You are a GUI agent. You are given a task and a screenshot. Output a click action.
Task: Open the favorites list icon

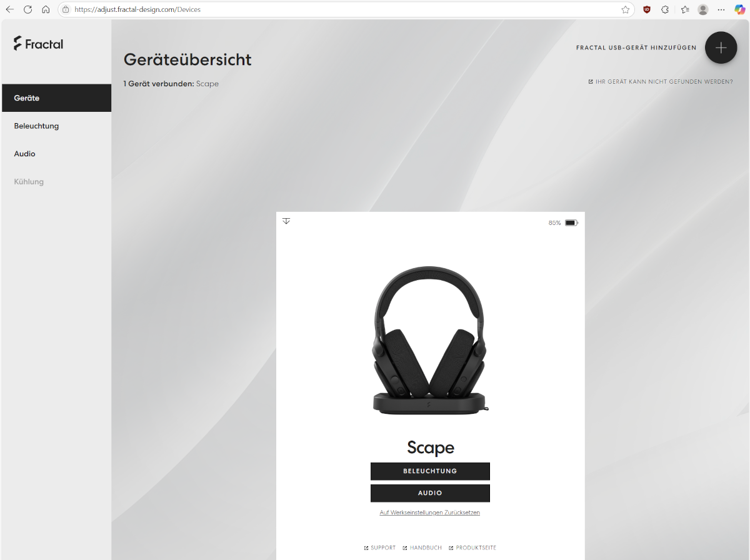pyautogui.click(x=684, y=9)
